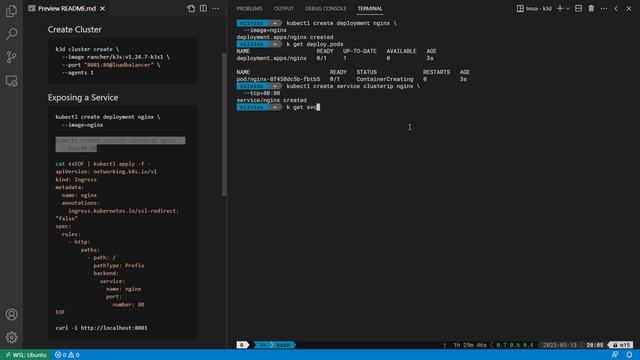Click the 'ContainerCreating' pod status text
The width and height of the screenshot is (640, 360).
click(384, 79)
